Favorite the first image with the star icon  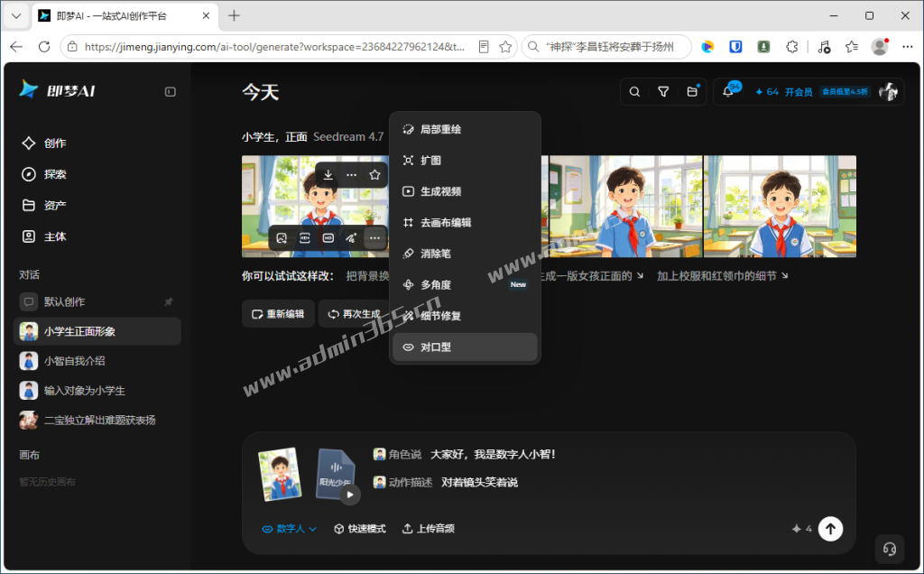[374, 174]
